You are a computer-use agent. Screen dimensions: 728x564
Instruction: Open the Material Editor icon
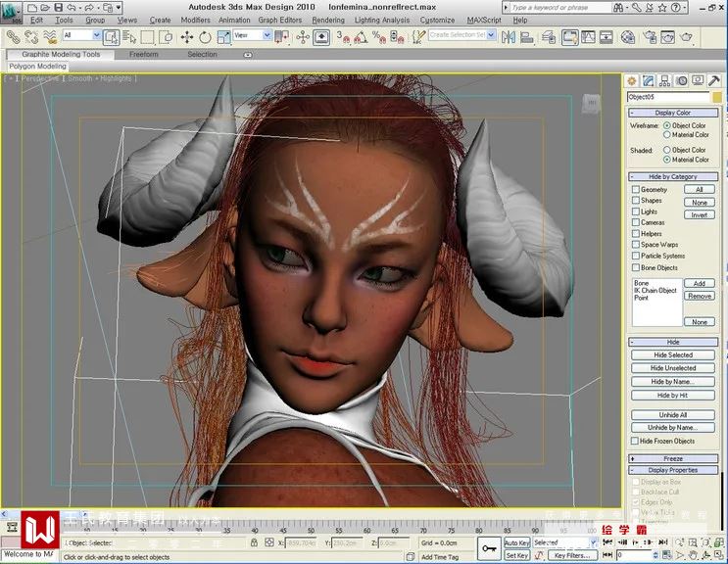[x=628, y=37]
